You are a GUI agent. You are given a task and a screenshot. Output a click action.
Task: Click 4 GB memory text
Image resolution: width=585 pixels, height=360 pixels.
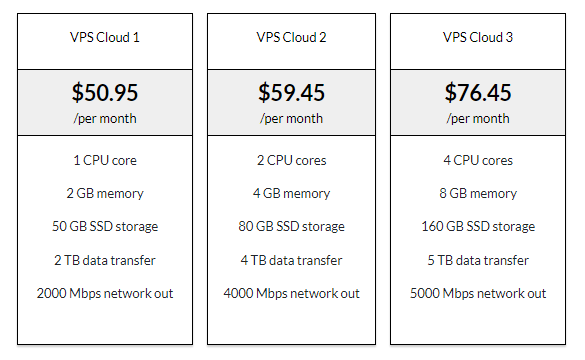click(x=291, y=193)
